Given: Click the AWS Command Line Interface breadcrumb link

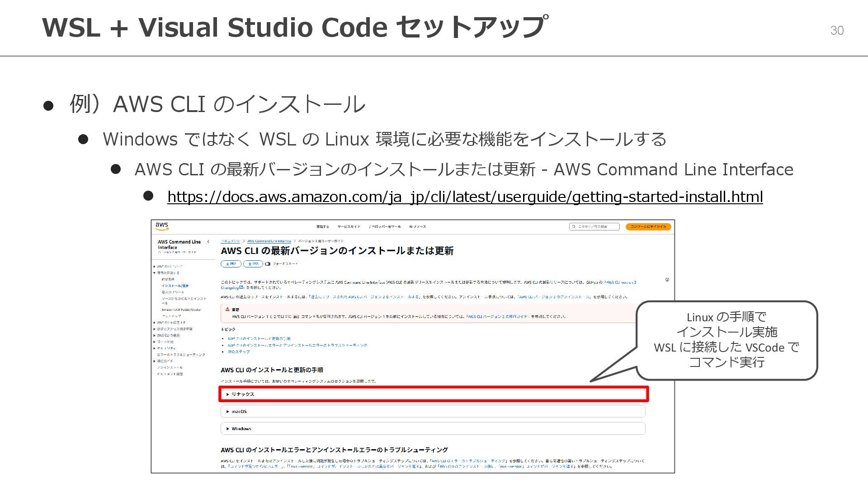Looking at the screenshot, I should pyautogui.click(x=269, y=241).
